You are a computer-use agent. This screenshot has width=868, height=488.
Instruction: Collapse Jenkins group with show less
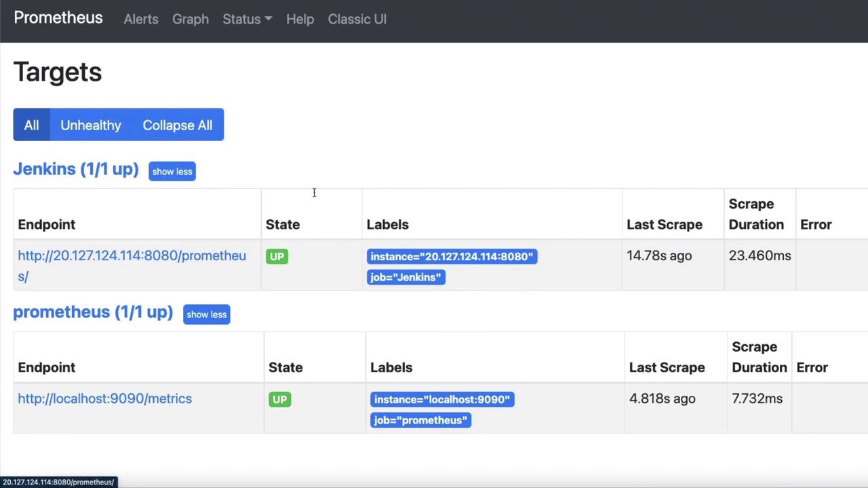(172, 171)
